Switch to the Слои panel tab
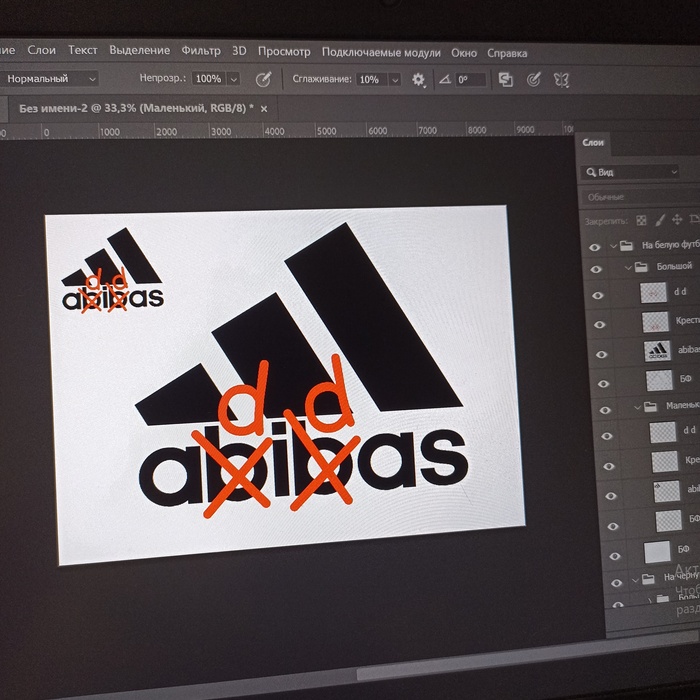The image size is (700, 700). tap(593, 144)
